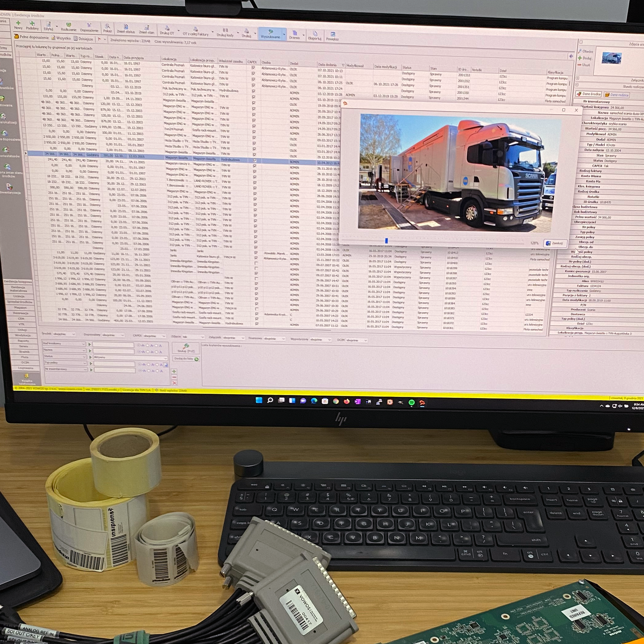Click the image zoom slider handle
644x644 pixels.
tap(386, 241)
